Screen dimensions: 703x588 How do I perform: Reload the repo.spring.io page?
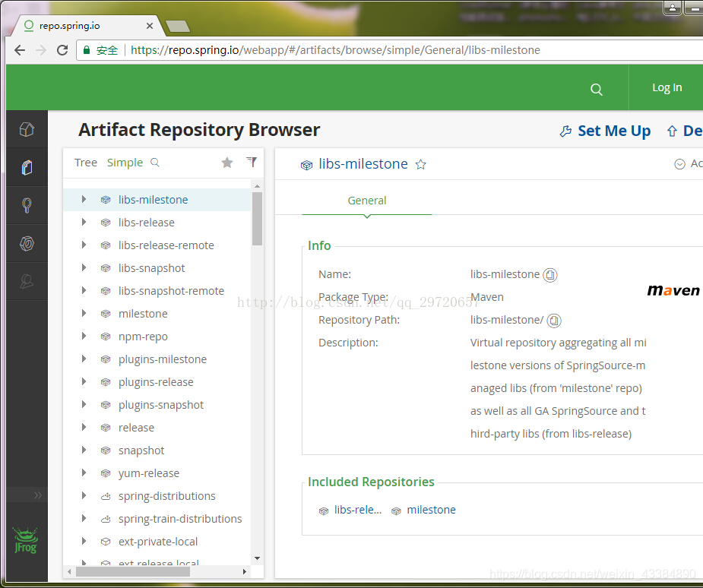[x=62, y=50]
